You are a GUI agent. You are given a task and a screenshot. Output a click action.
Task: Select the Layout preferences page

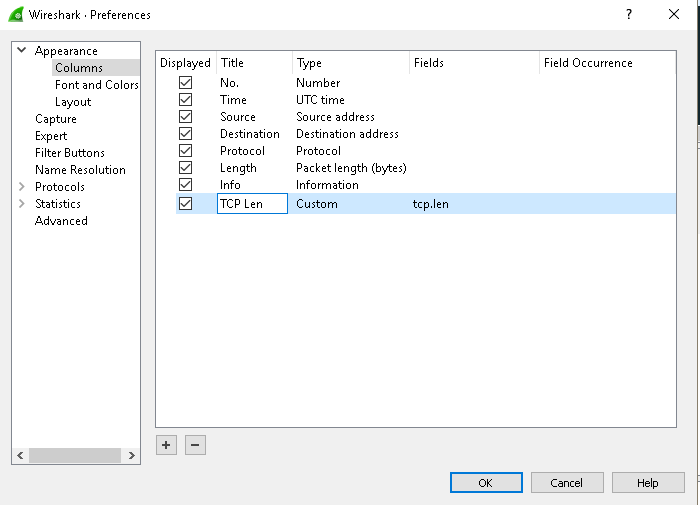click(73, 102)
